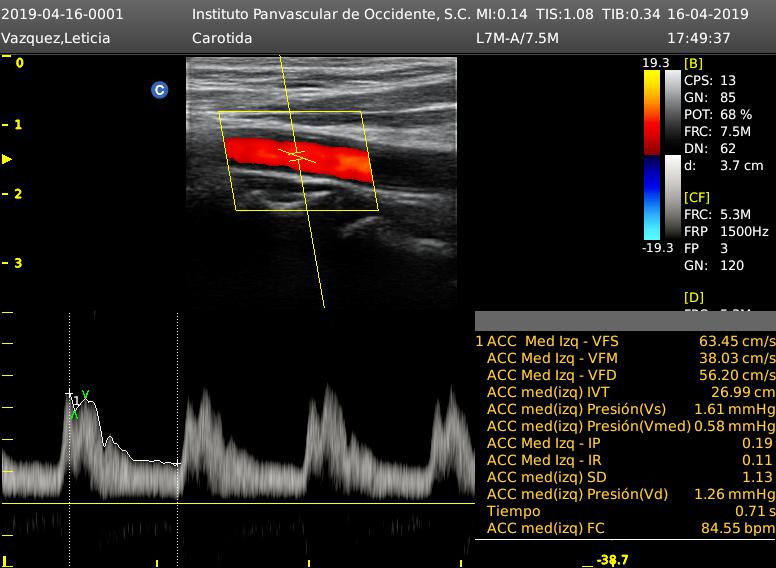This screenshot has height=568, width=776.
Task: Click the patient name Vazquez,Leticia
Action: click(x=56, y=38)
